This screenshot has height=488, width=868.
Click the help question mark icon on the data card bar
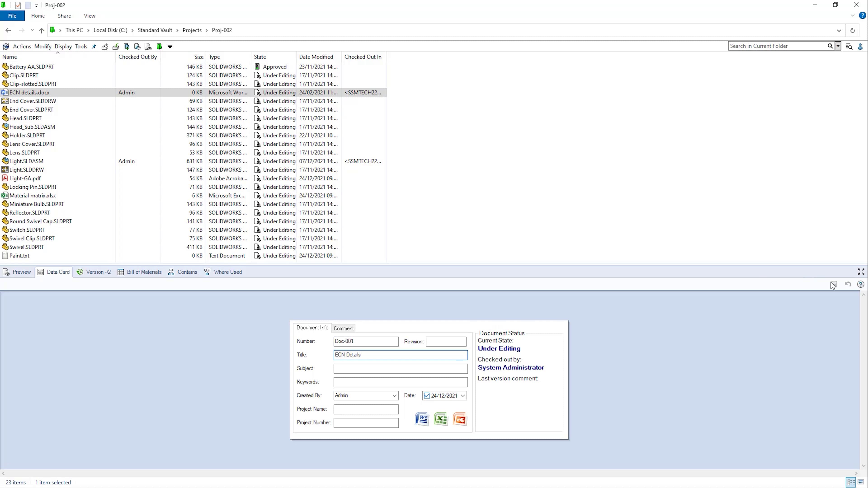[x=861, y=284]
